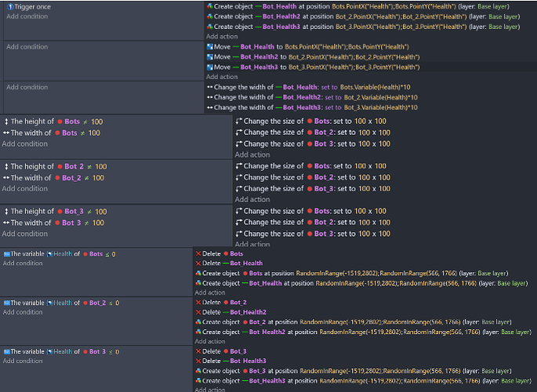Click Add action in 'height of Bots ≠ 100' event

(252, 154)
